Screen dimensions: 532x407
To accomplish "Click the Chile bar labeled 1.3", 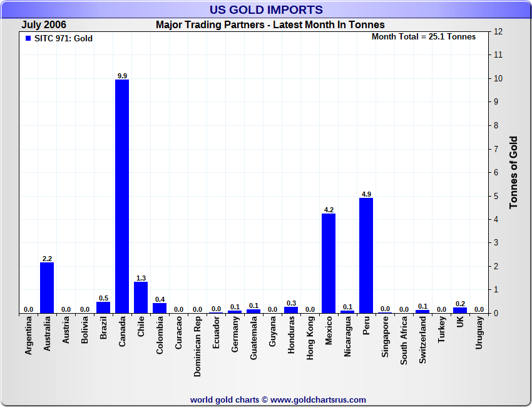I will click(141, 297).
